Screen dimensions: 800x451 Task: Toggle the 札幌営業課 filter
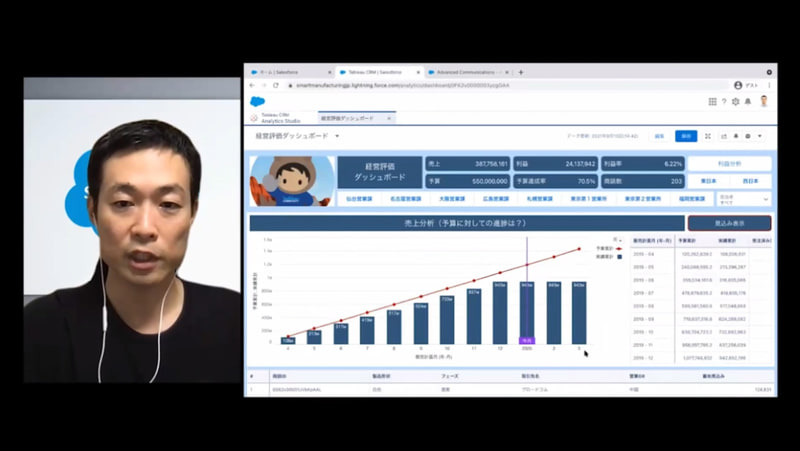pyautogui.click(x=539, y=199)
